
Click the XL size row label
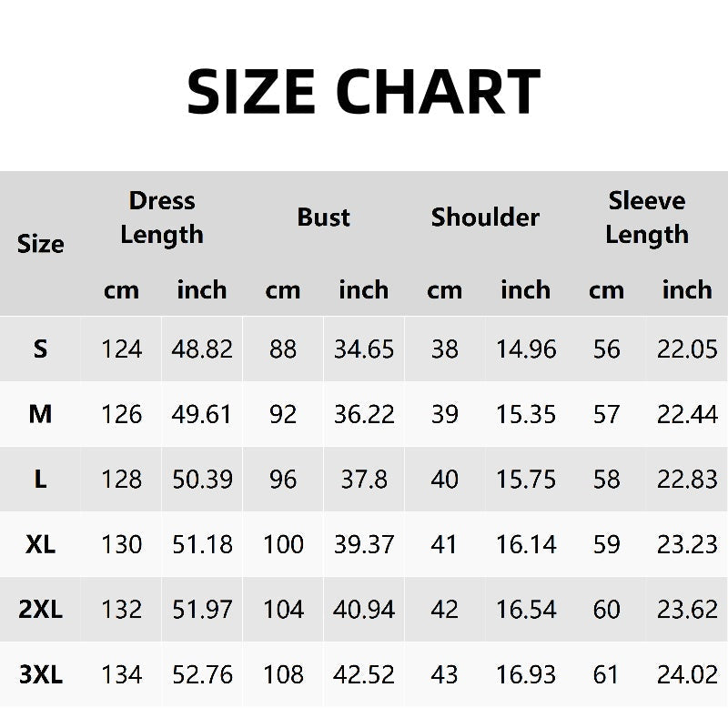coord(41,544)
